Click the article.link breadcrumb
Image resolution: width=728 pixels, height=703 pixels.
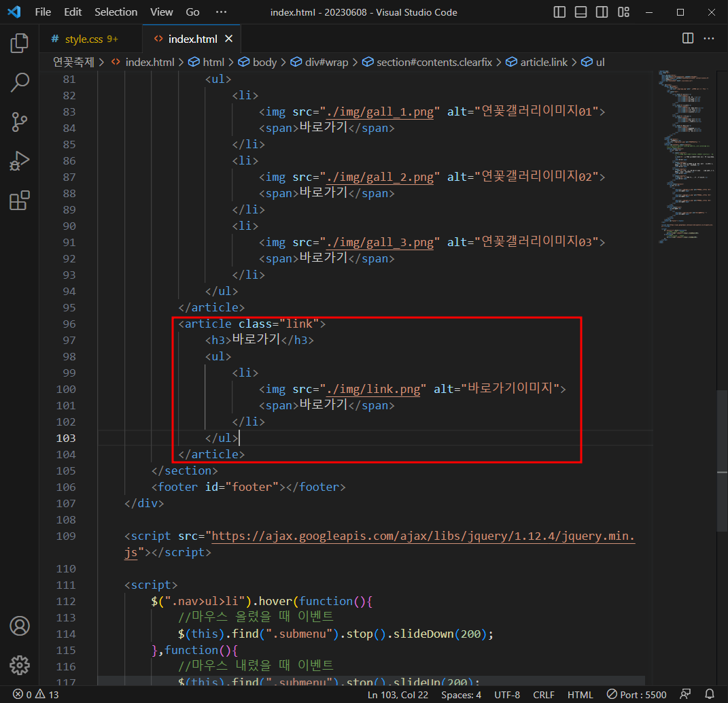click(537, 63)
